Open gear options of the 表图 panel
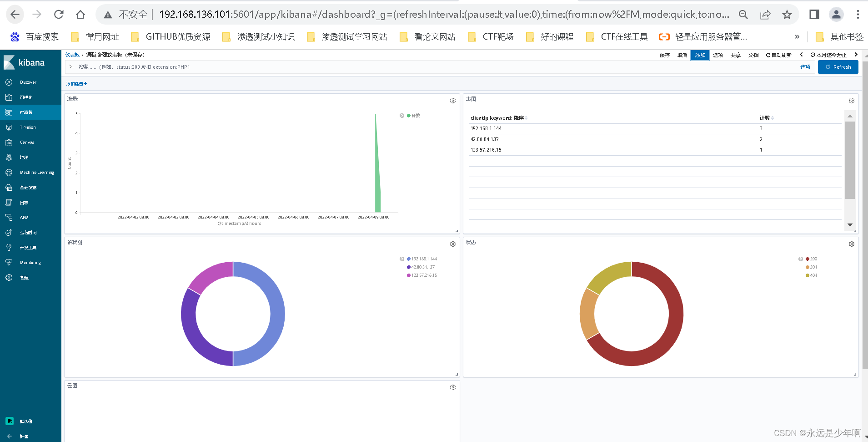868x442 pixels. coord(852,101)
